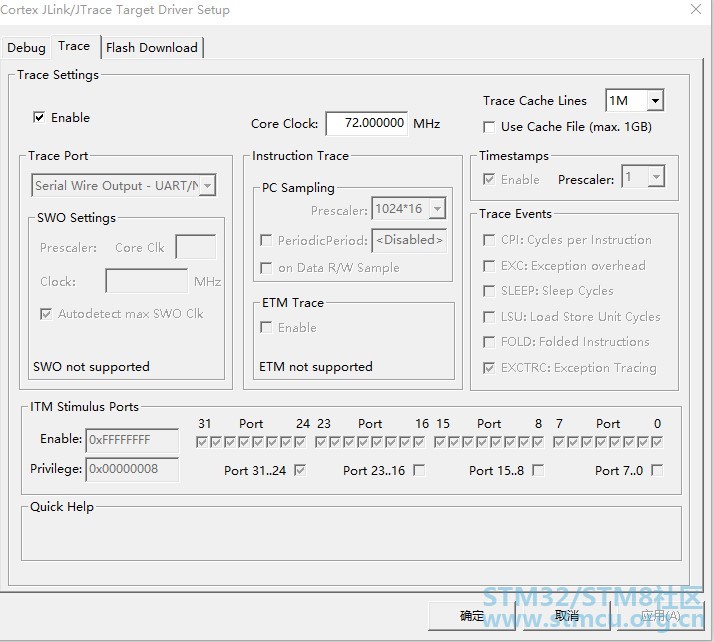Viewport: 714px width, 642px height.
Task: Open the Trace Cache Lines dropdown
Action: coord(634,101)
